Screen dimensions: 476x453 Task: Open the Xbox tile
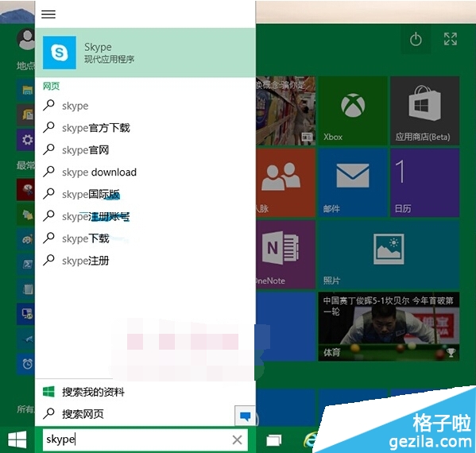[353, 110]
